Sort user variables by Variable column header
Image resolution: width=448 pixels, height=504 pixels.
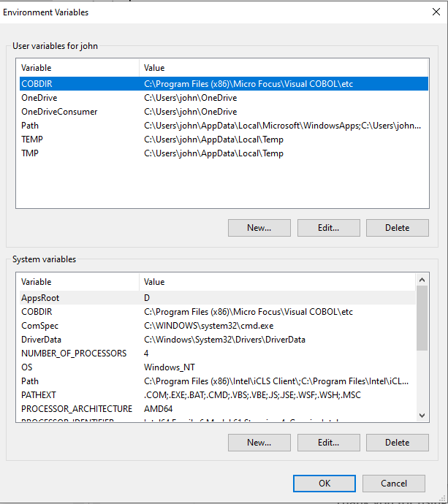77,68
